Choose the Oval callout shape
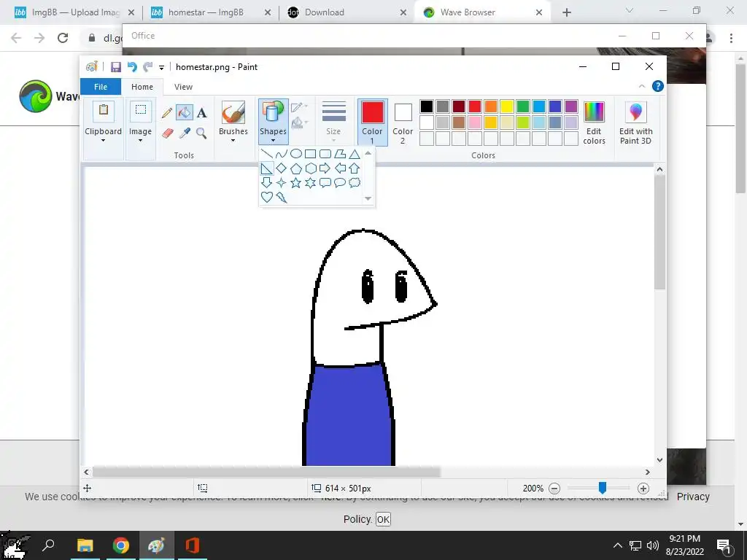This screenshot has width=747, height=560. click(340, 182)
